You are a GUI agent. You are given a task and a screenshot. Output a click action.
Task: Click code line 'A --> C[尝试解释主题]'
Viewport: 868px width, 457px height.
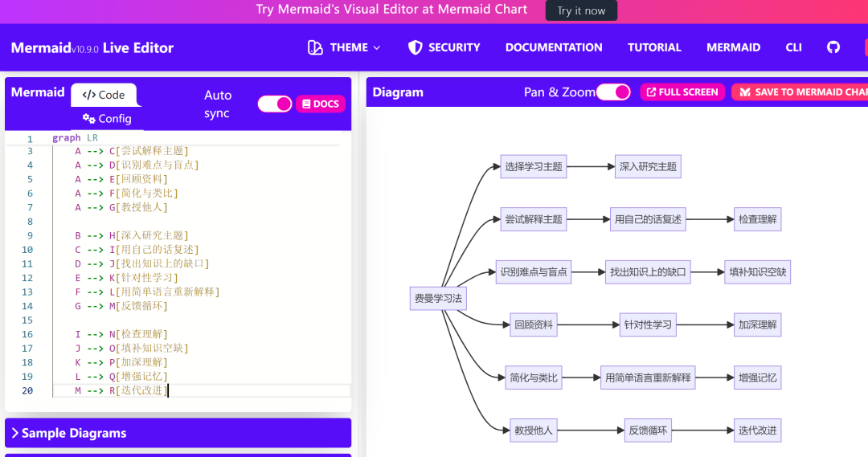[x=132, y=151]
